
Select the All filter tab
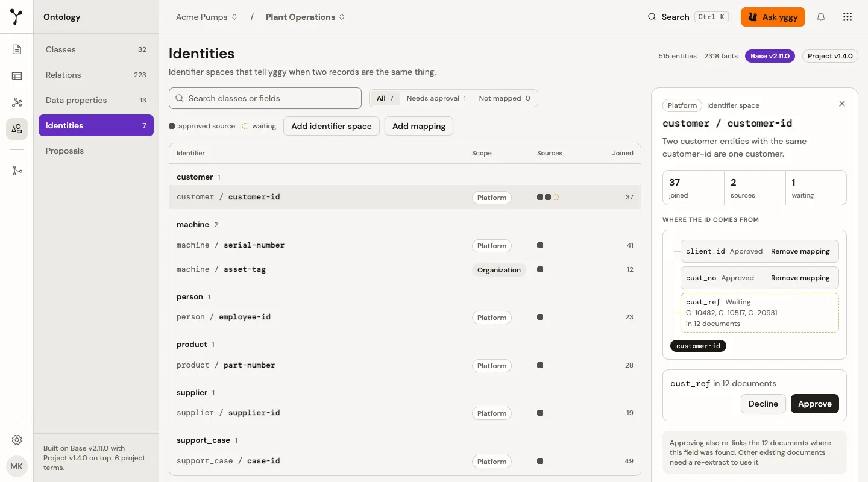point(385,98)
